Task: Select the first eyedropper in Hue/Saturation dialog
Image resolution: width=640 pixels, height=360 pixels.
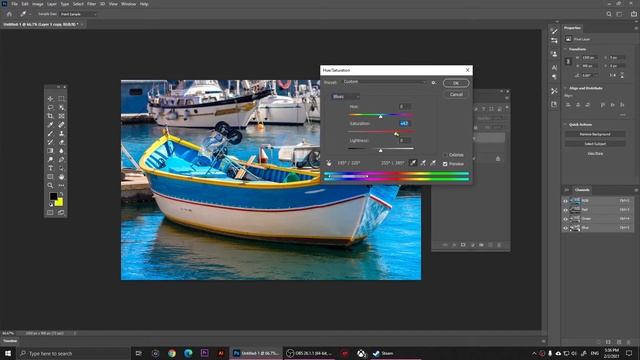Action: (x=413, y=163)
